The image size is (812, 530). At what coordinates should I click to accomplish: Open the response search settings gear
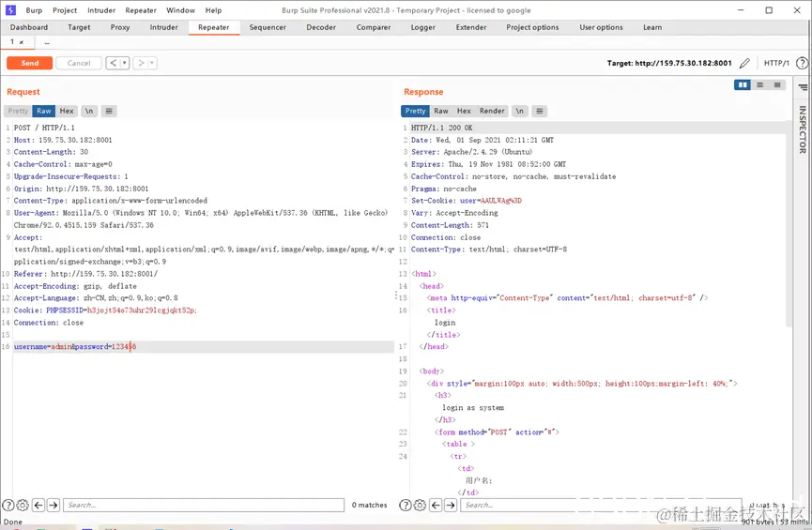[420, 506]
